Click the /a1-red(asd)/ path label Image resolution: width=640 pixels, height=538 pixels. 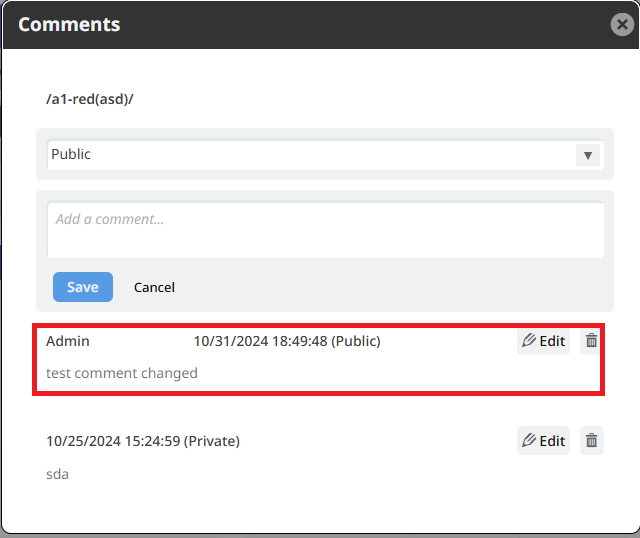[89, 99]
